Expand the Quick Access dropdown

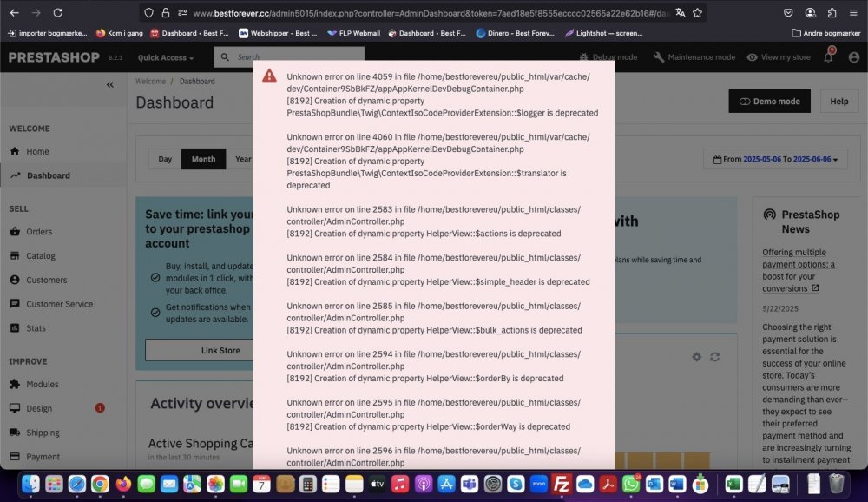[x=166, y=57]
